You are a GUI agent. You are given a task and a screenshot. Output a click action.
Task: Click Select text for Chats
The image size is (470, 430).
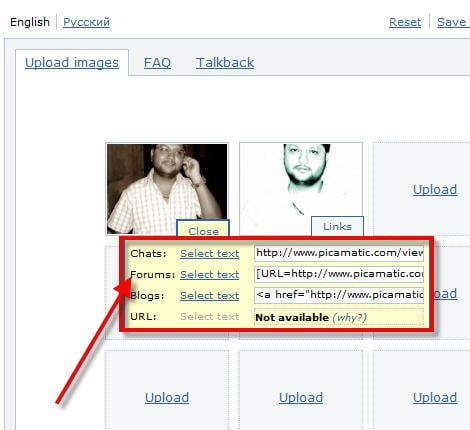[x=210, y=254]
